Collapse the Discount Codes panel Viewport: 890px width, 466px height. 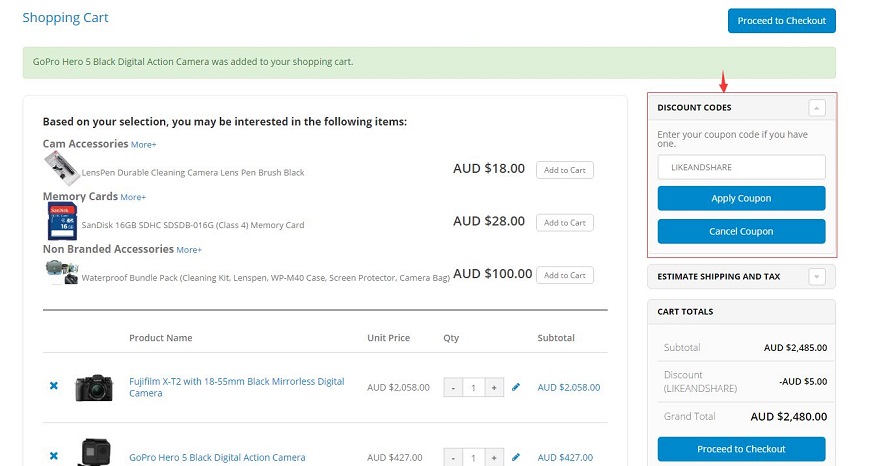click(x=817, y=108)
